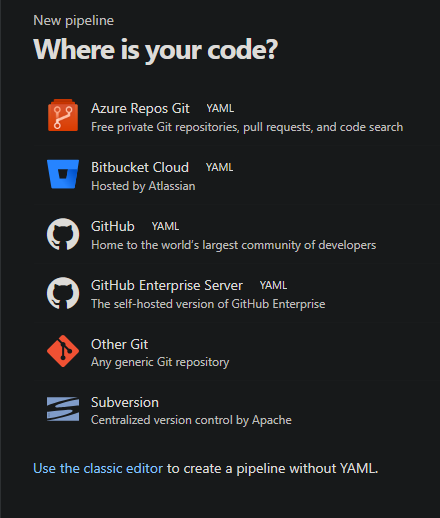Click the Bitbucket Cloud bucket icon
The width and height of the screenshot is (440, 518).
63,174
